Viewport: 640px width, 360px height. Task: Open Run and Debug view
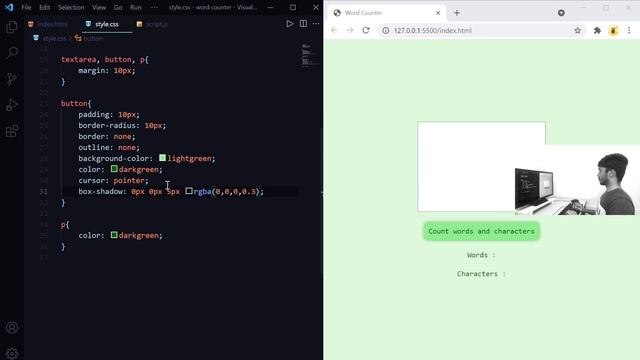pyautogui.click(x=12, y=105)
